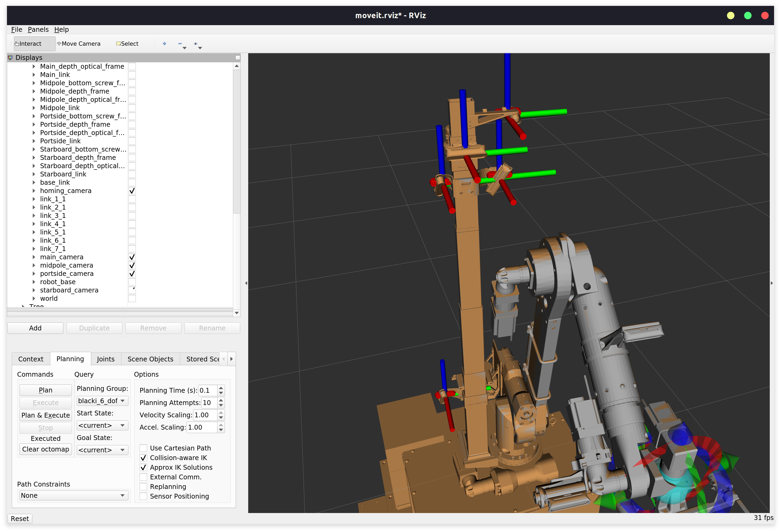The image size is (781, 532).
Task: Expand the main_camera tree entry
Action: (x=34, y=257)
